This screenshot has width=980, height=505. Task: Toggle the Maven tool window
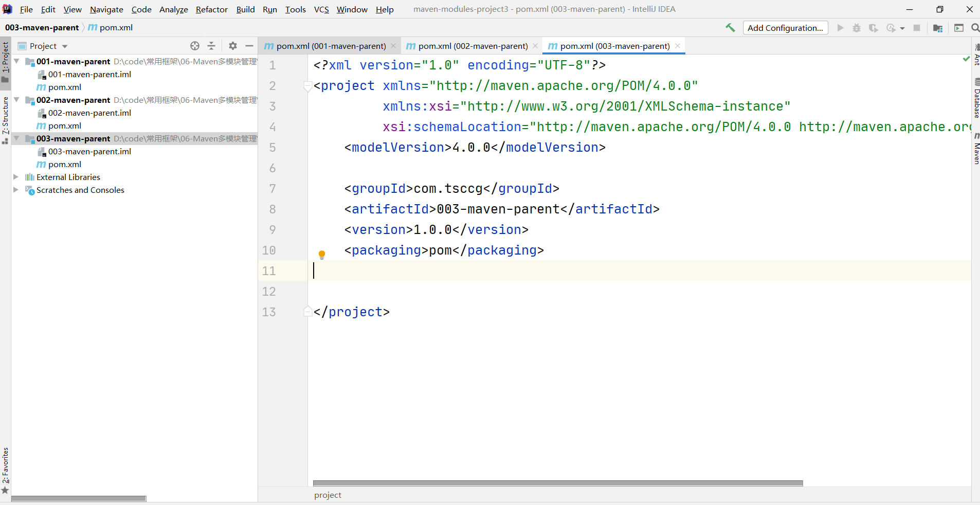(976, 149)
